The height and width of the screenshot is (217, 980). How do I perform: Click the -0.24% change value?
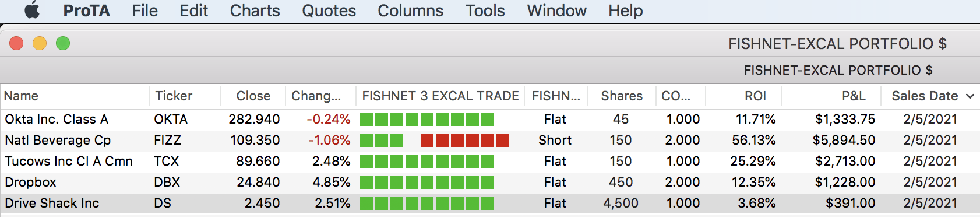329,119
